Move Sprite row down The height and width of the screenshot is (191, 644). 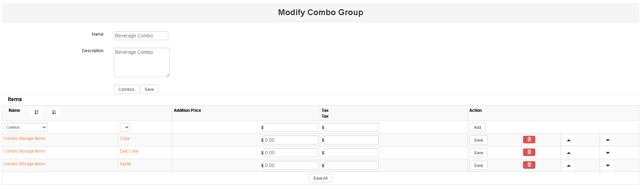pyautogui.click(x=608, y=166)
